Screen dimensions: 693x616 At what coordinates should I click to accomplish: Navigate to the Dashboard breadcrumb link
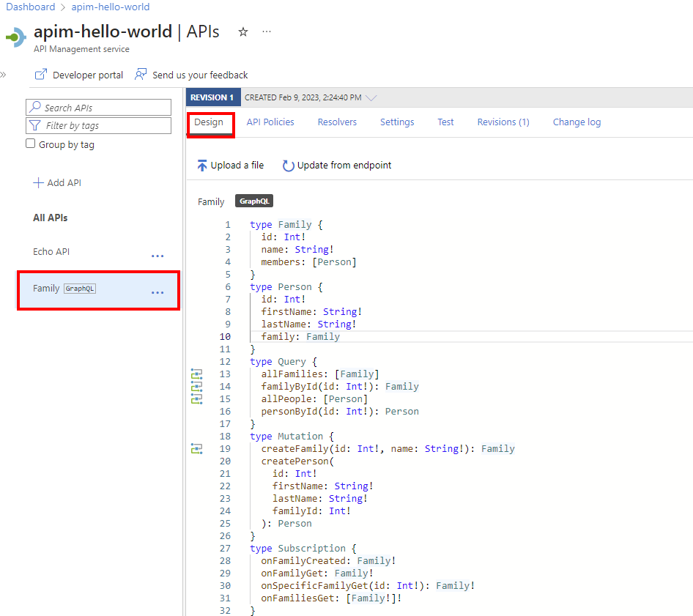(30, 7)
